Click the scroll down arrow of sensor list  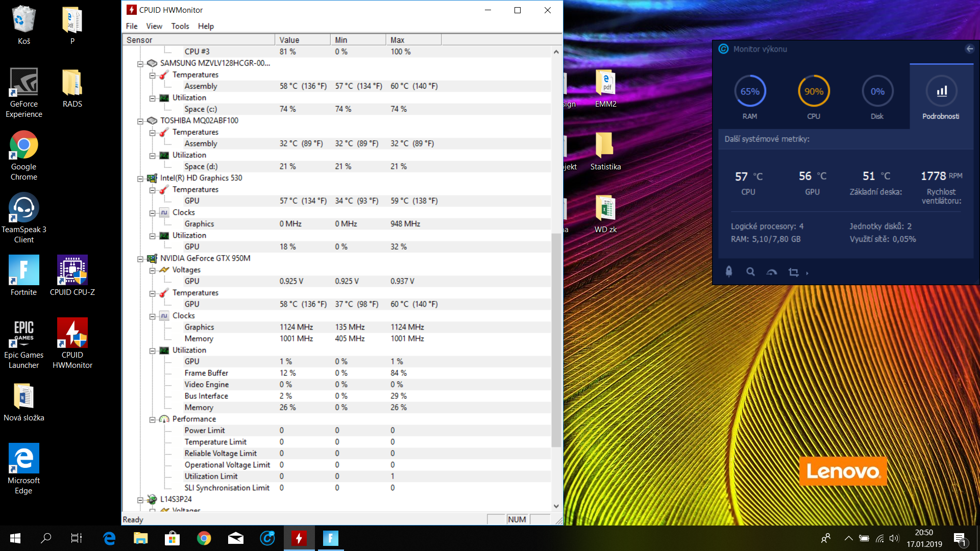pos(556,506)
